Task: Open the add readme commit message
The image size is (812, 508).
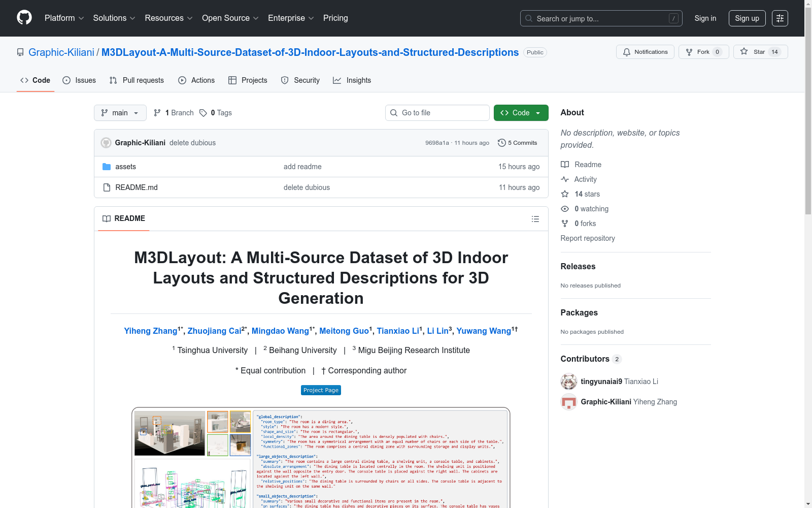Action: click(302, 167)
